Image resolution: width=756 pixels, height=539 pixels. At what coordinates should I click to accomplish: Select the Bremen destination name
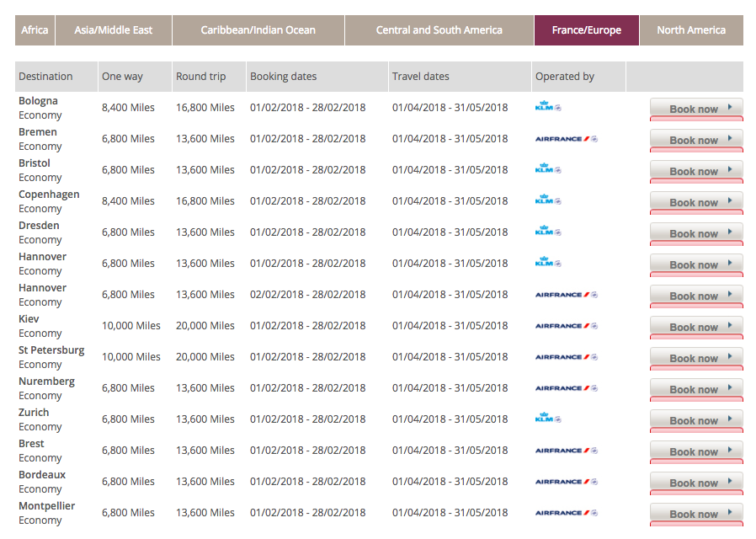(x=38, y=132)
